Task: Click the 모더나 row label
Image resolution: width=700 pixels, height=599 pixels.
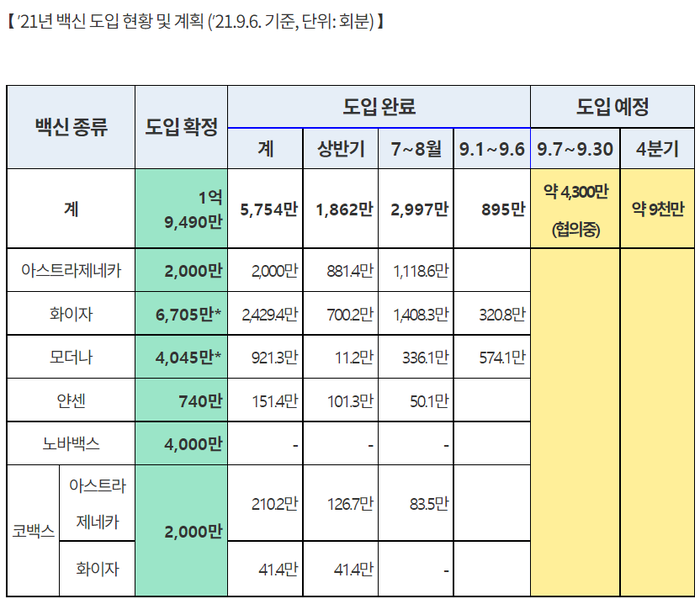Action: click(x=71, y=355)
